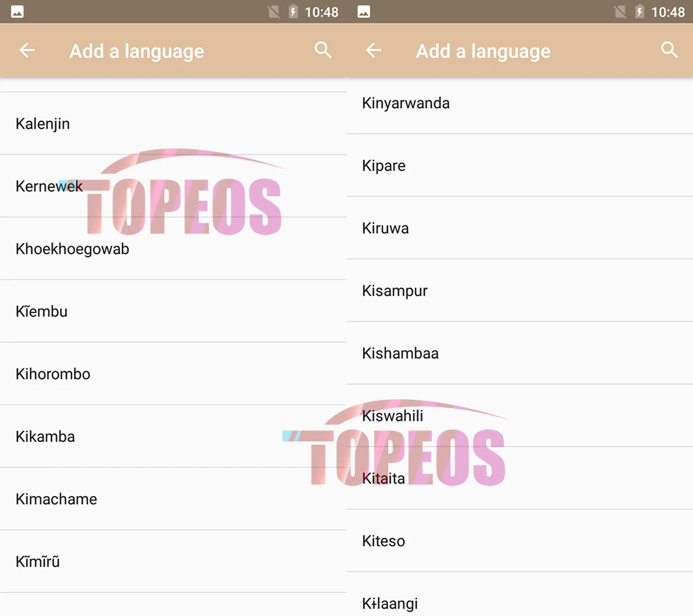
Task: Pick Kiswahili language
Action: point(520,415)
